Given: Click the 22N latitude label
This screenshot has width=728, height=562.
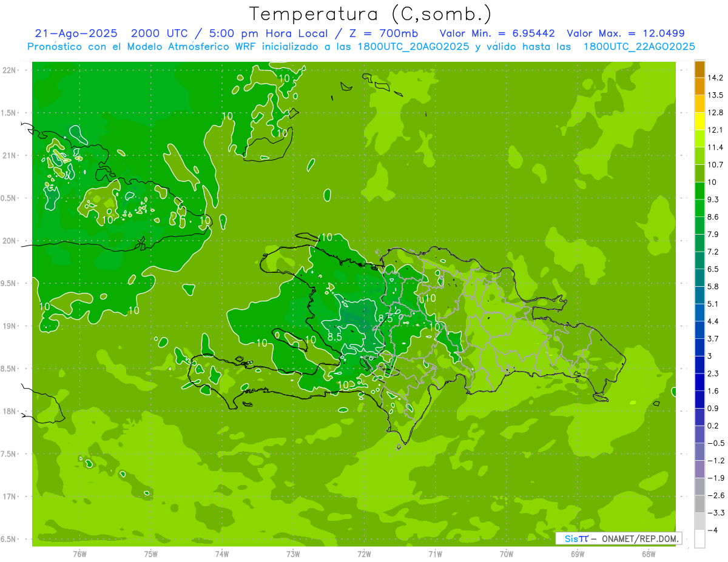Looking at the screenshot, I should 10,70.
